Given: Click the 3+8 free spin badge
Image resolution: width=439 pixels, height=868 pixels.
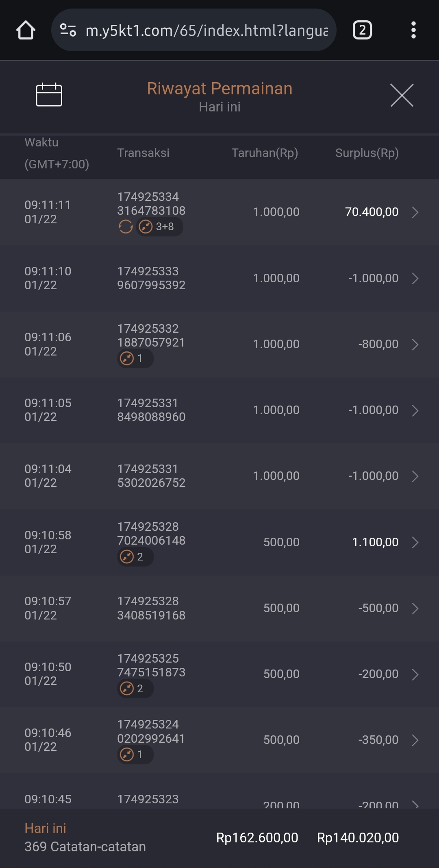Looking at the screenshot, I should click(x=160, y=227).
